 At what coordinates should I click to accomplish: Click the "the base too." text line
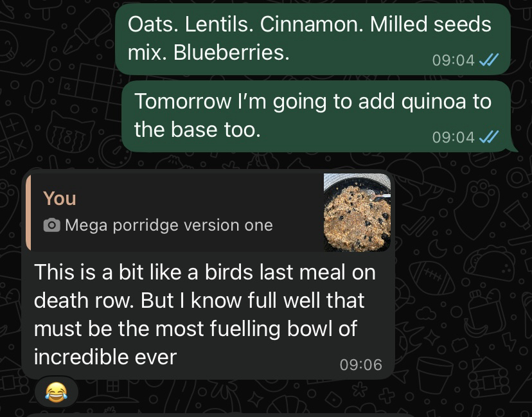pyautogui.click(x=197, y=130)
